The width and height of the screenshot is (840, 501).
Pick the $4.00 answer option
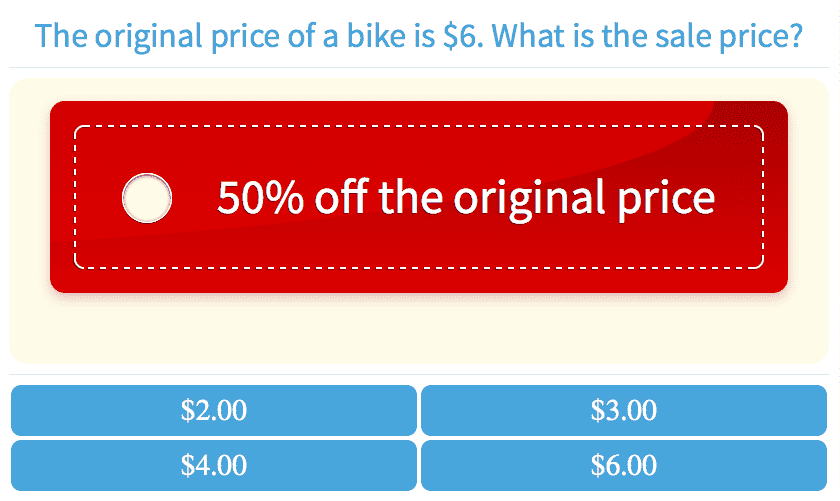point(213,465)
